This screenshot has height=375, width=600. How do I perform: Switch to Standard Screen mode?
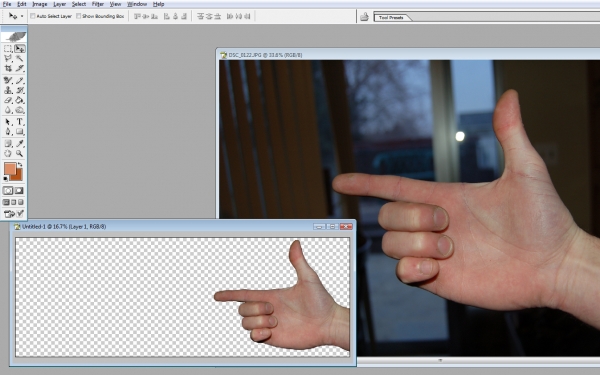click(x=6, y=202)
